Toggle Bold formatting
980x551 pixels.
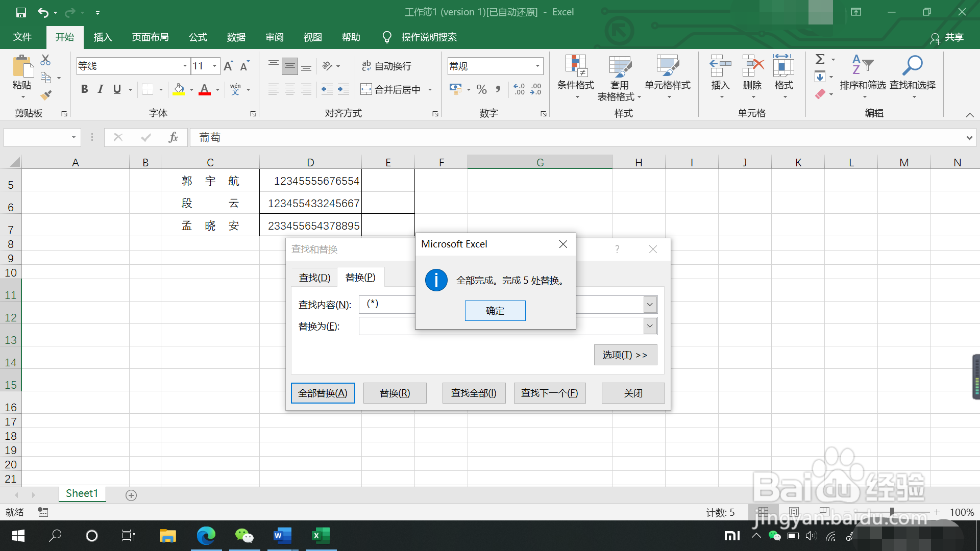click(x=85, y=89)
